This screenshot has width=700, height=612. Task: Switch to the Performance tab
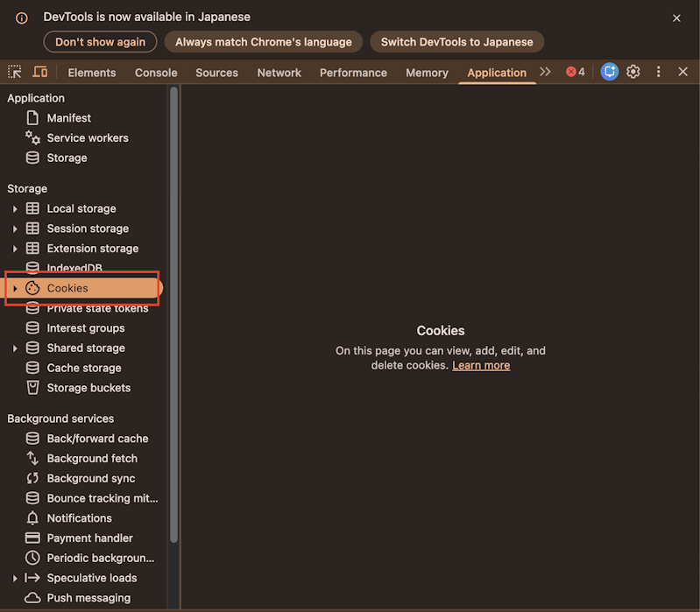point(353,73)
